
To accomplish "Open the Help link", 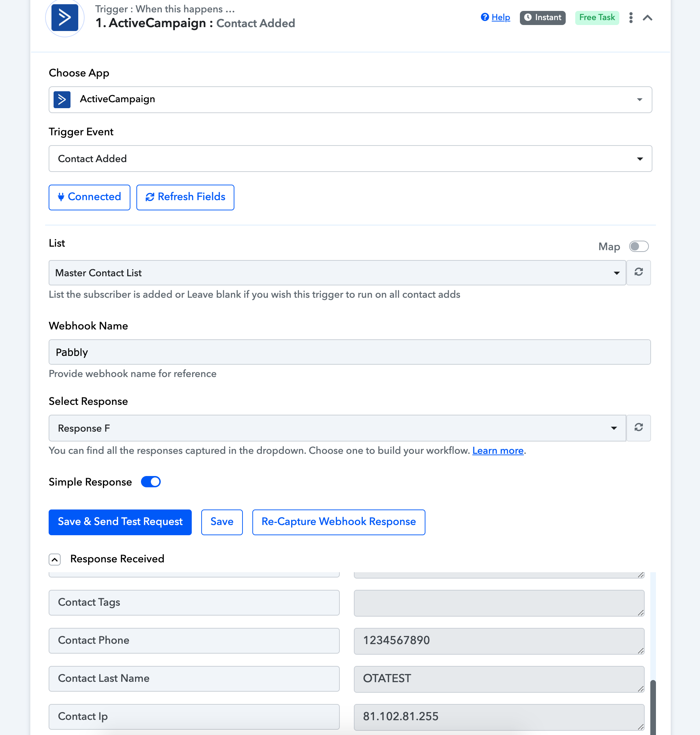I will [x=501, y=18].
